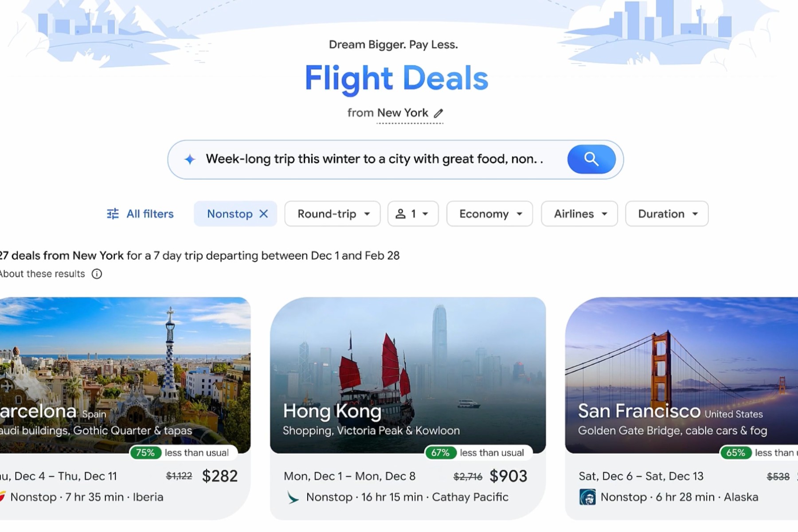Image resolution: width=798 pixels, height=532 pixels.
Task: Click the pencil icon next to New York
Action: tap(438, 113)
